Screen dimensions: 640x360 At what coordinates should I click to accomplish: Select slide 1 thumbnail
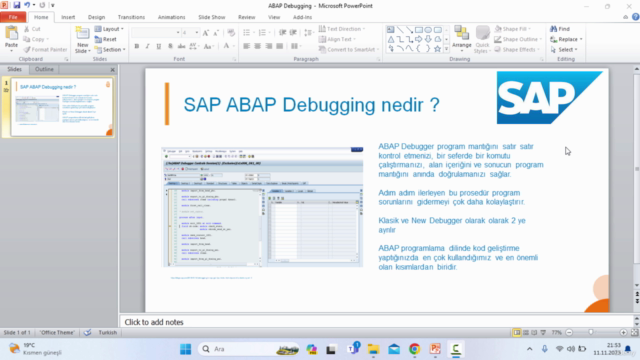pos(62,108)
